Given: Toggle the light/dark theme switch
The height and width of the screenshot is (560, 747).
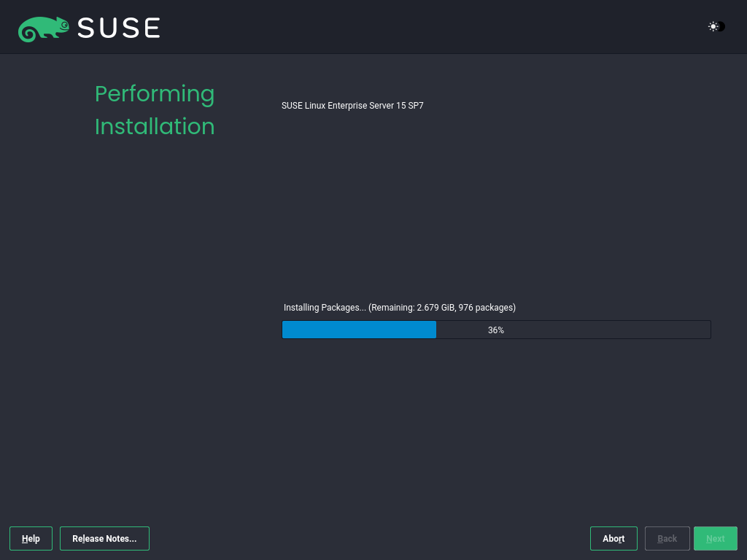Looking at the screenshot, I should tap(716, 27).
